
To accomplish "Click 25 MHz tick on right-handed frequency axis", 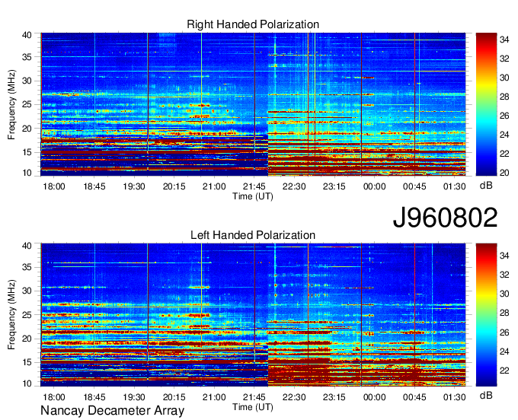I will tap(27, 105).
